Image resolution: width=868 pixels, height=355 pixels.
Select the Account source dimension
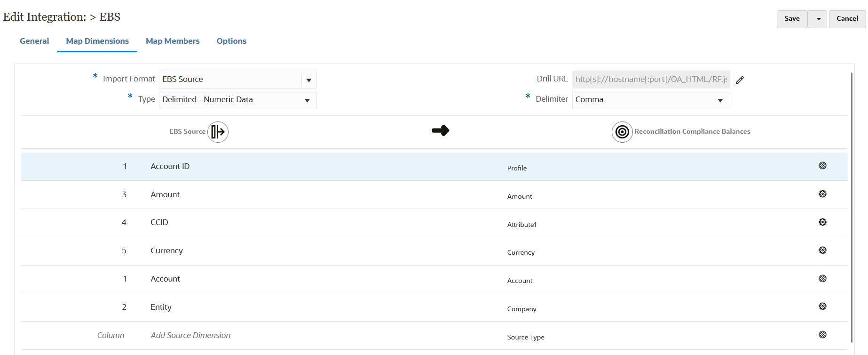[165, 279]
